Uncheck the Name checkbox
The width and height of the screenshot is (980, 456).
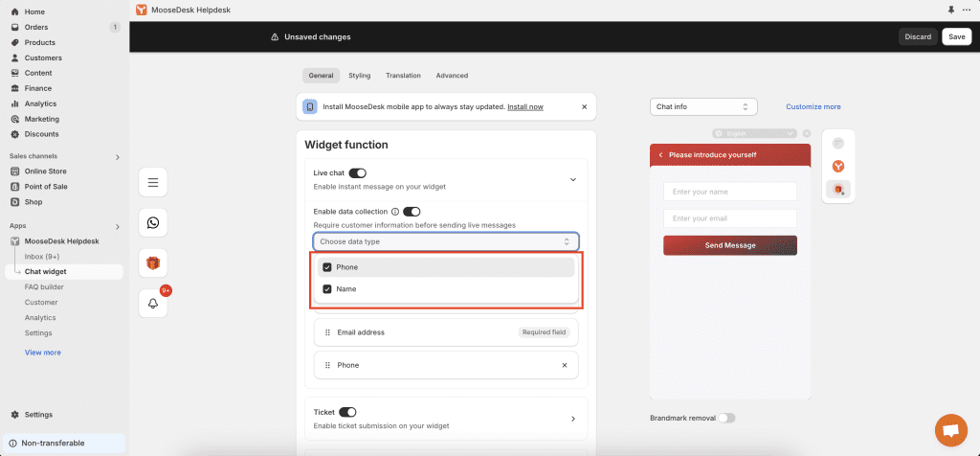click(327, 289)
